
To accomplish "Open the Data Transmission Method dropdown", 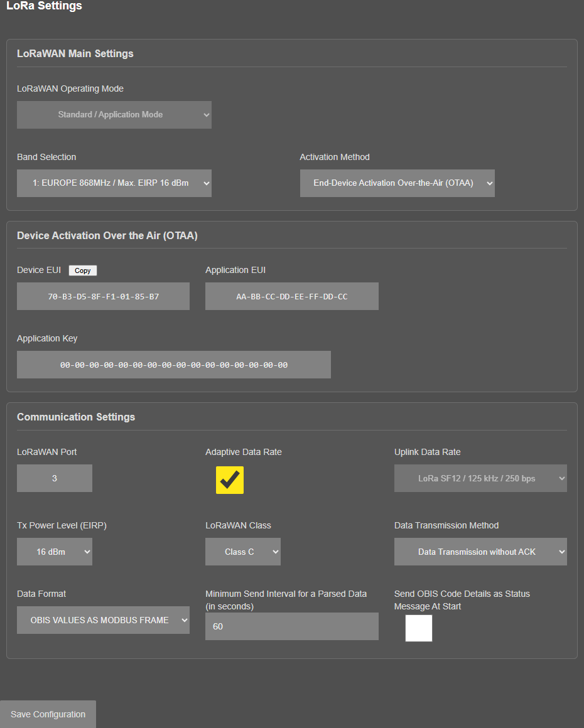I will coord(480,552).
